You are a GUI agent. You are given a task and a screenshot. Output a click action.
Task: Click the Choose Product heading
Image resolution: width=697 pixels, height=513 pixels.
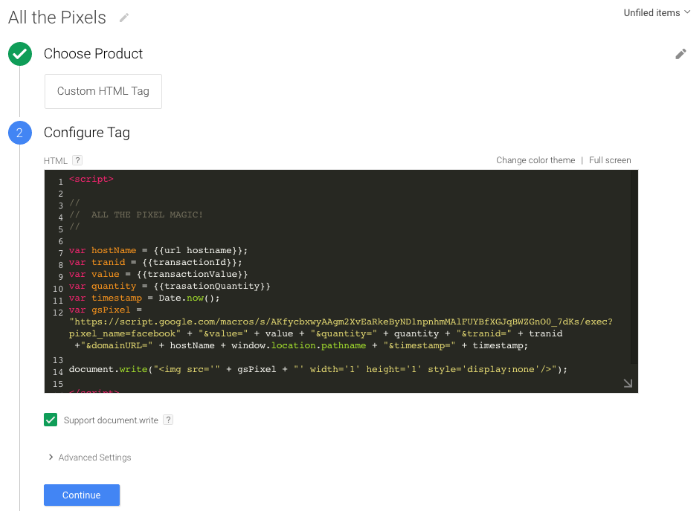point(93,54)
